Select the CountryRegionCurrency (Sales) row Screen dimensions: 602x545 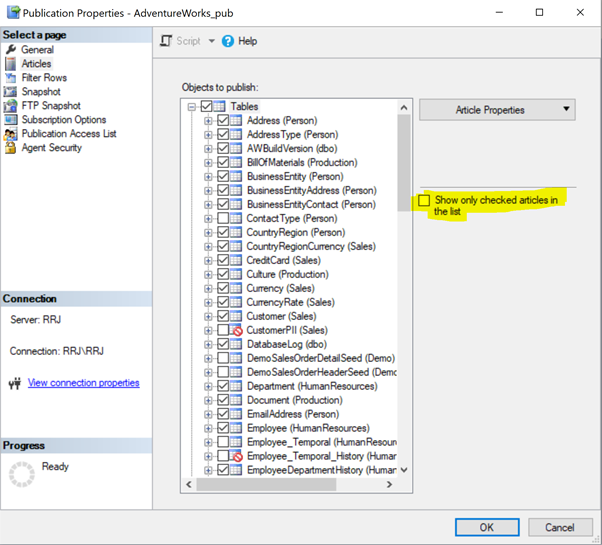point(311,246)
